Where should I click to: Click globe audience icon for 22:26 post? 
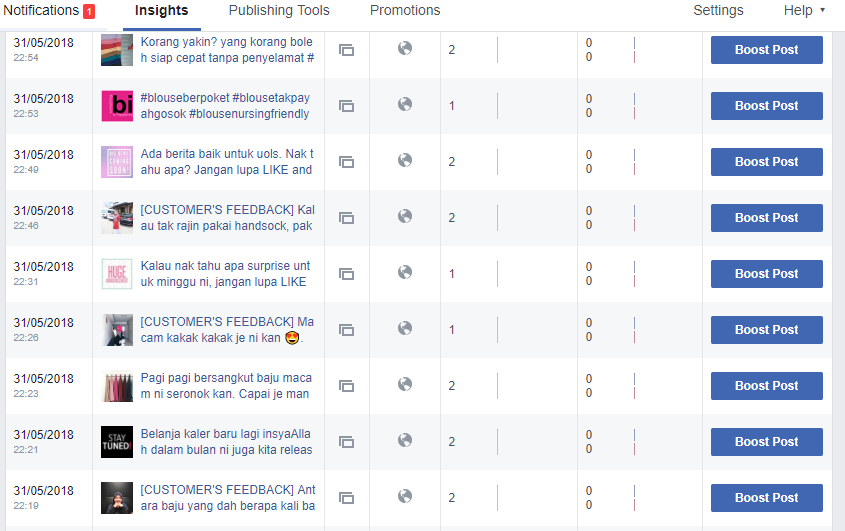pyautogui.click(x=405, y=328)
